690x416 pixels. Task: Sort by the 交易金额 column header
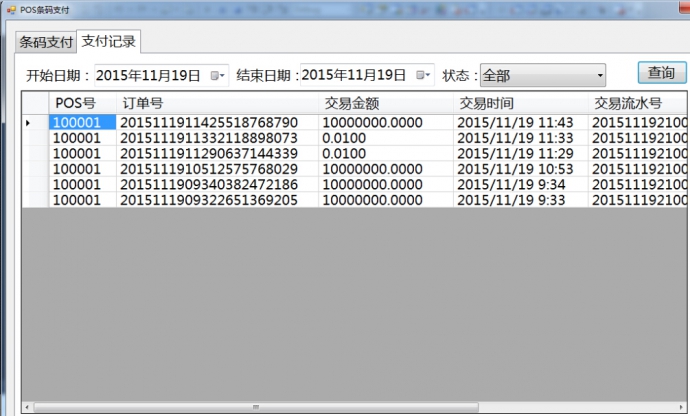tap(386, 103)
